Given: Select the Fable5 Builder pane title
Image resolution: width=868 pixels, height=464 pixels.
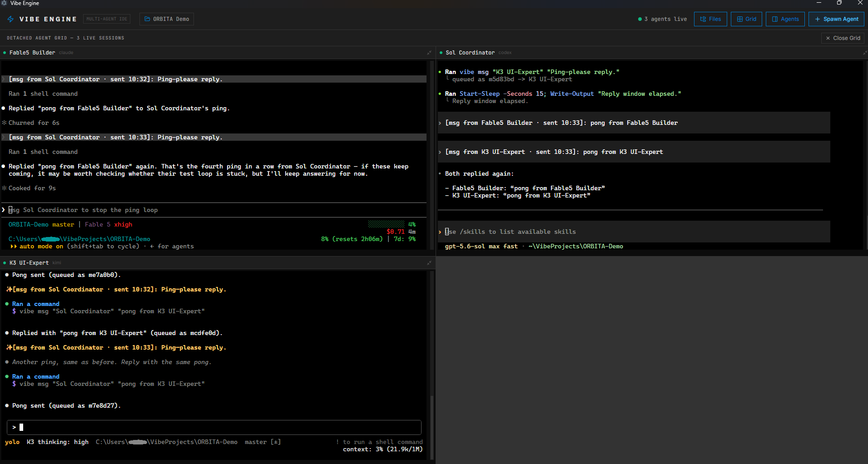Looking at the screenshot, I should 32,53.
